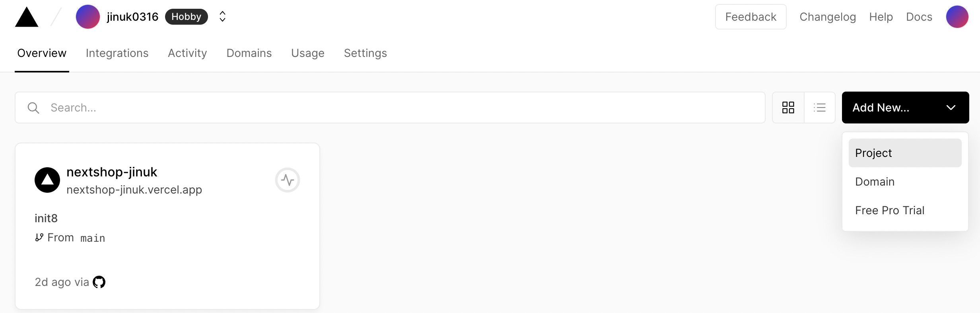Expand the team scope switcher arrows
Image resolution: width=980 pixels, height=313 pixels.
point(223,17)
